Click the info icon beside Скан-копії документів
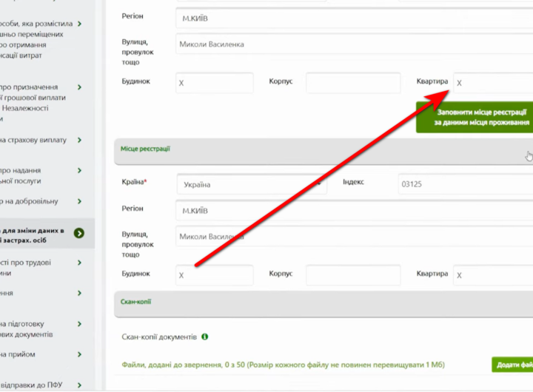 click(x=205, y=337)
